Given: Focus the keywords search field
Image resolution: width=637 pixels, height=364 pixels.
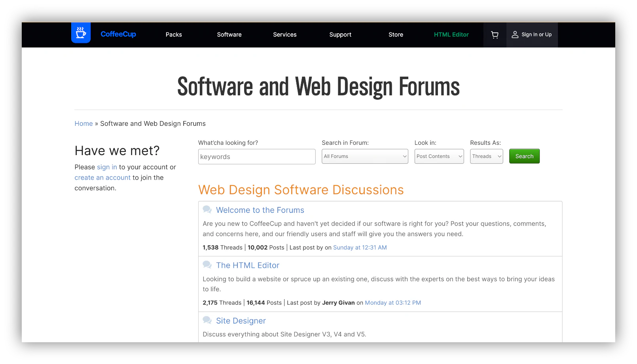Looking at the screenshot, I should 257,157.
